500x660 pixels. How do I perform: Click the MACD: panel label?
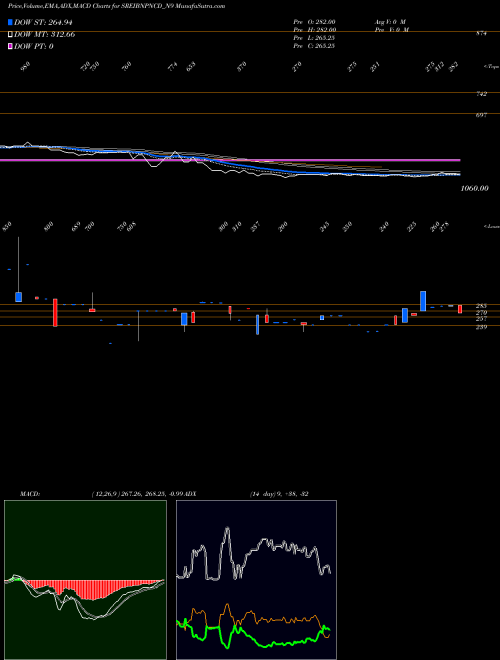tap(30, 493)
